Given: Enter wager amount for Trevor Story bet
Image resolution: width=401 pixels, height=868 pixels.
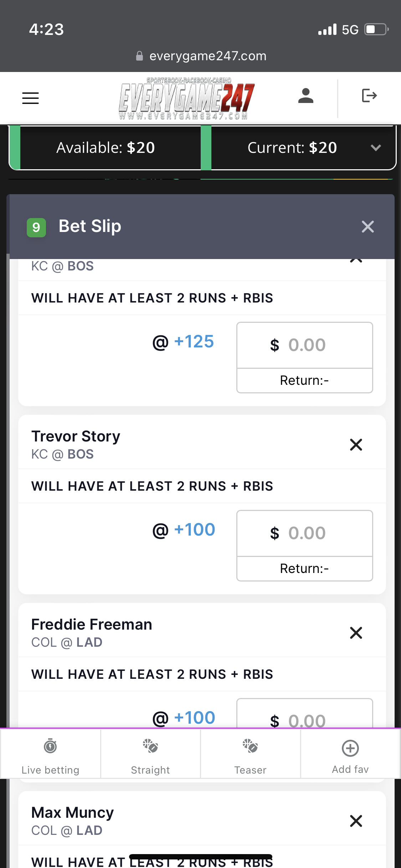Looking at the screenshot, I should pos(305,533).
